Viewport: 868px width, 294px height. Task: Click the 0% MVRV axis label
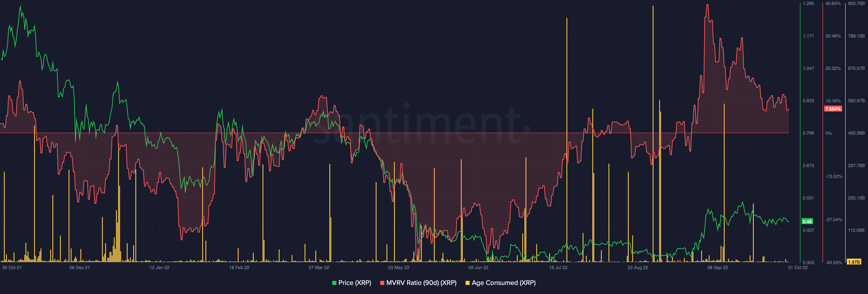[x=829, y=133]
